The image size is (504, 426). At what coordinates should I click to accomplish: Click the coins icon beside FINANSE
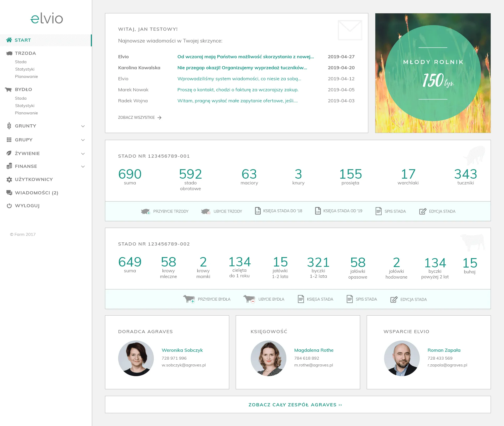click(x=9, y=166)
